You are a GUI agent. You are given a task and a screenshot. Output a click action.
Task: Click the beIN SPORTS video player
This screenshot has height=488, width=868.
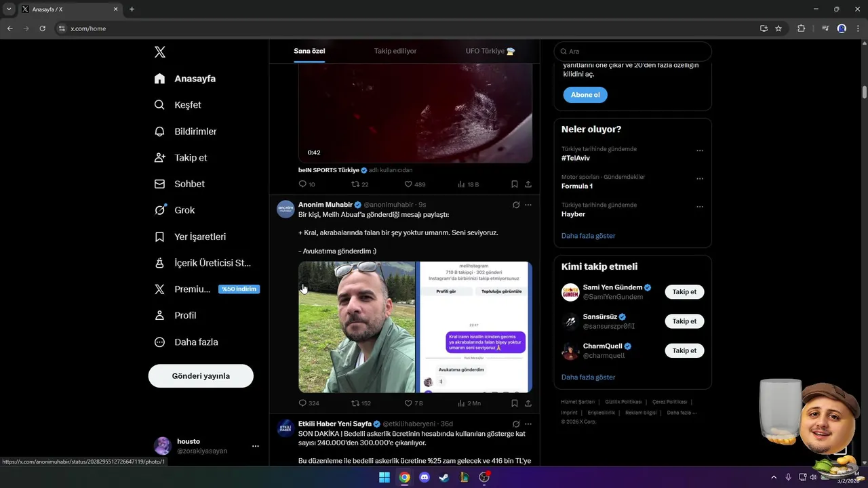click(415, 113)
